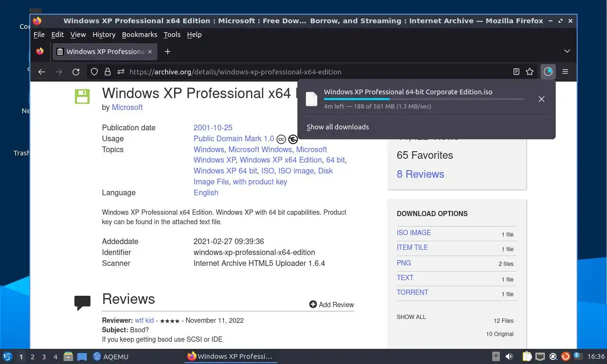
Task: Open the Bookmarks menu
Action: (x=139, y=35)
